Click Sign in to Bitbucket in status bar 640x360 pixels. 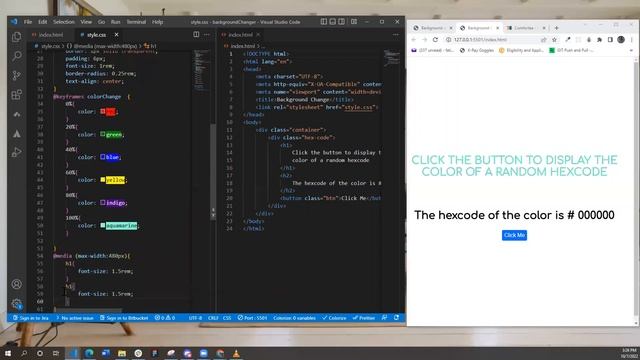124,318
